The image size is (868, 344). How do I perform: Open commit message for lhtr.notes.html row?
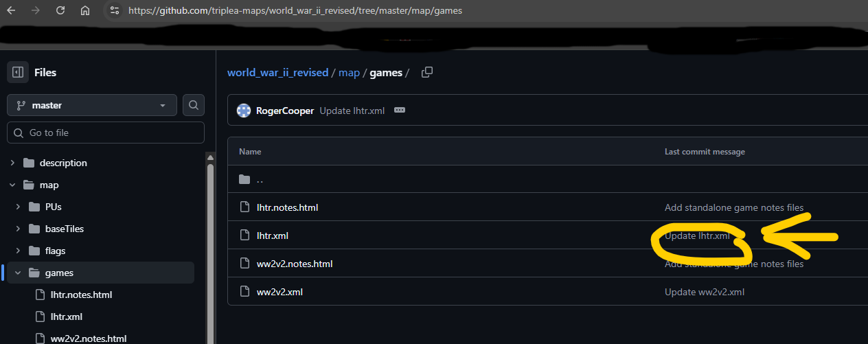point(734,207)
